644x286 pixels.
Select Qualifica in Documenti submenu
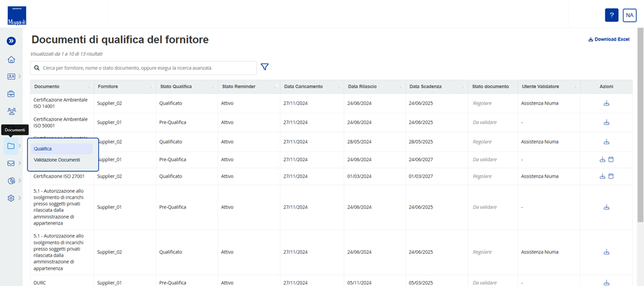pos(62,149)
